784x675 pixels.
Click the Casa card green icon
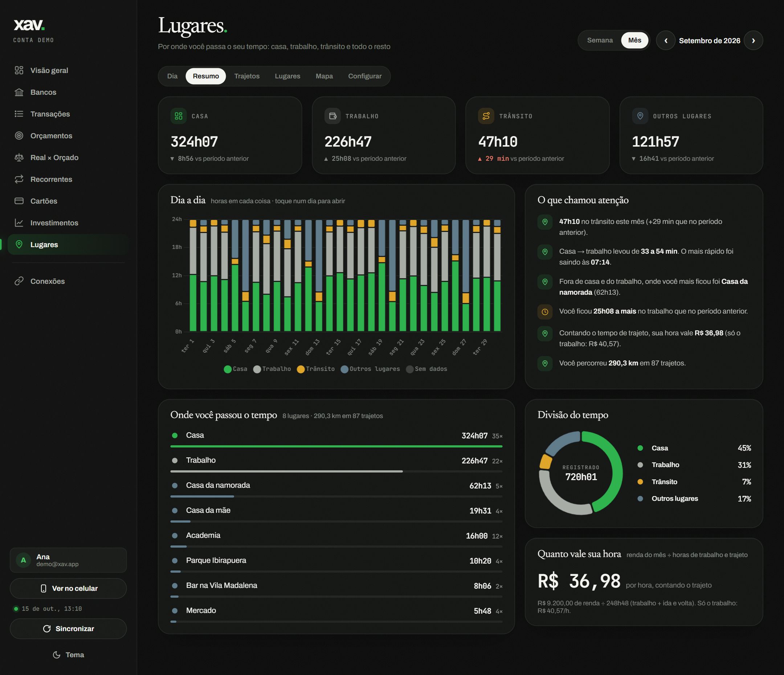click(179, 116)
